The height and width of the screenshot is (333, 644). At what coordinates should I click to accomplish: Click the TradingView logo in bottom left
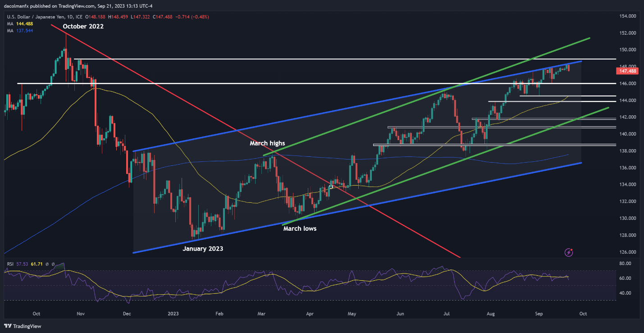coord(9,326)
